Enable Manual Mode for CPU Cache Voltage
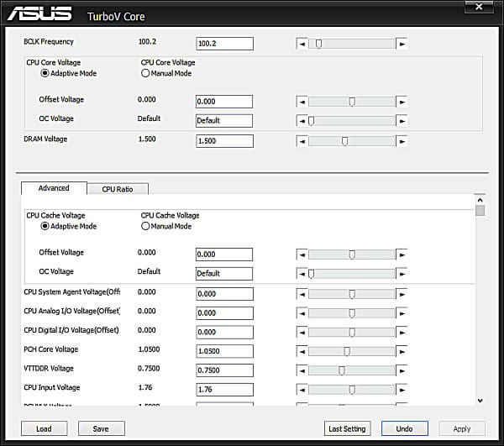Viewport: 504px width, 446px height. [145, 226]
